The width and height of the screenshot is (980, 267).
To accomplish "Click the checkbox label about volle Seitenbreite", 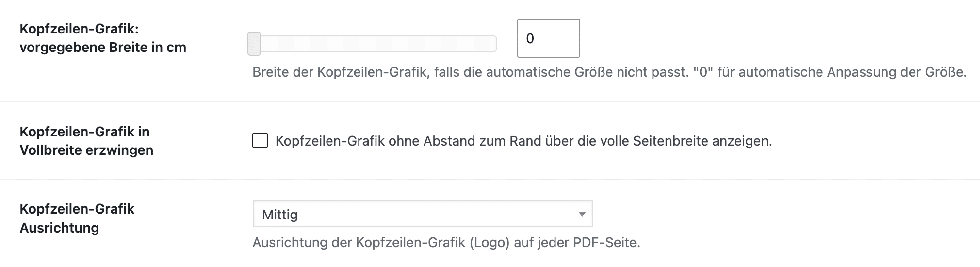I will tap(523, 141).
